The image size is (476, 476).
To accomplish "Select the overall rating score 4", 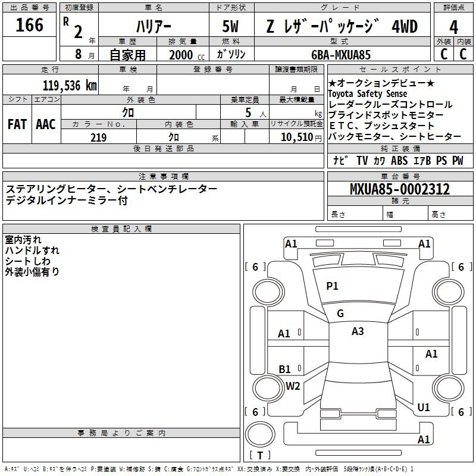I will point(454,27).
